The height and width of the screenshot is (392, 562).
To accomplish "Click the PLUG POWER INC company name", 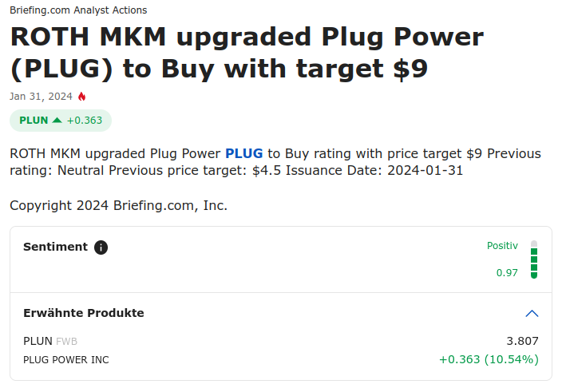I will (66, 360).
